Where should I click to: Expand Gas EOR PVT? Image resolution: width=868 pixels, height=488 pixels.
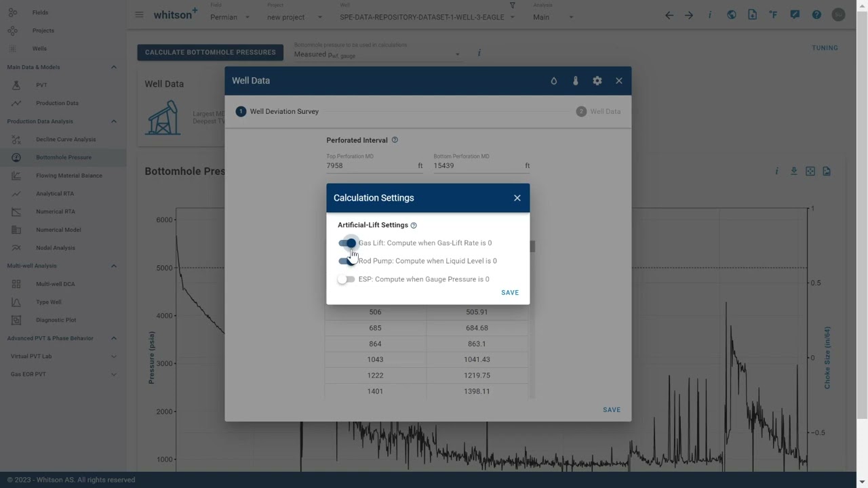click(x=113, y=374)
